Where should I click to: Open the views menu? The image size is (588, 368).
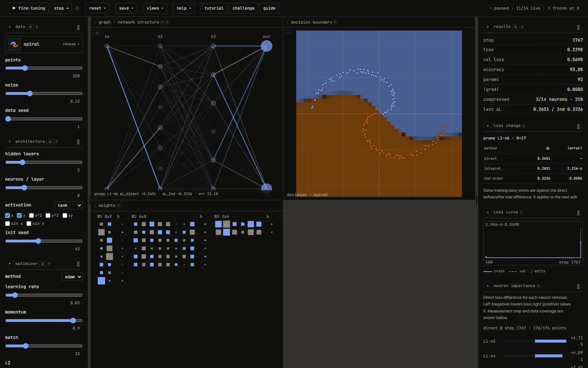click(155, 8)
